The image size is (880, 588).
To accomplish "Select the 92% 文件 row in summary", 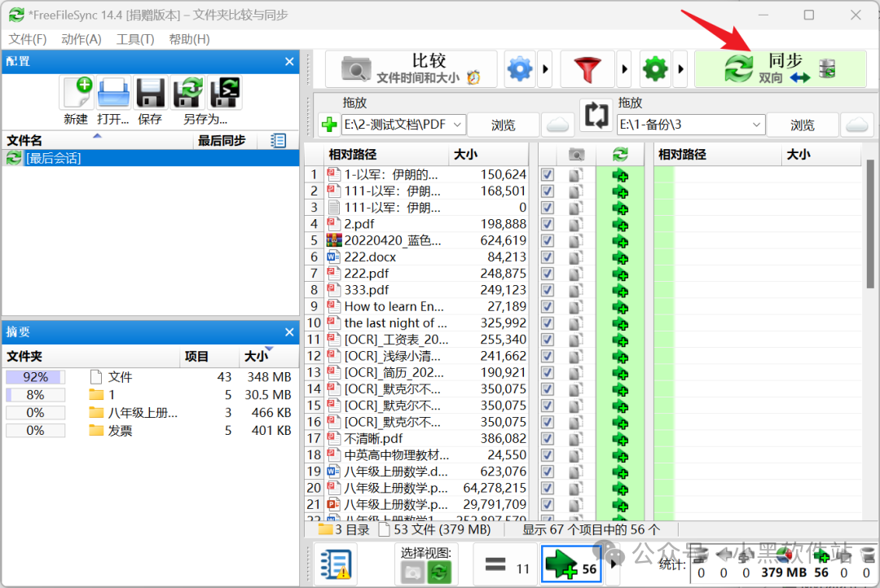I will click(x=151, y=376).
